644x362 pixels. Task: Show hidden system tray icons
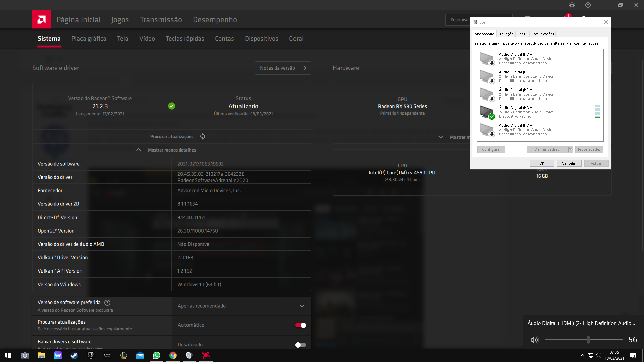[x=583, y=355]
